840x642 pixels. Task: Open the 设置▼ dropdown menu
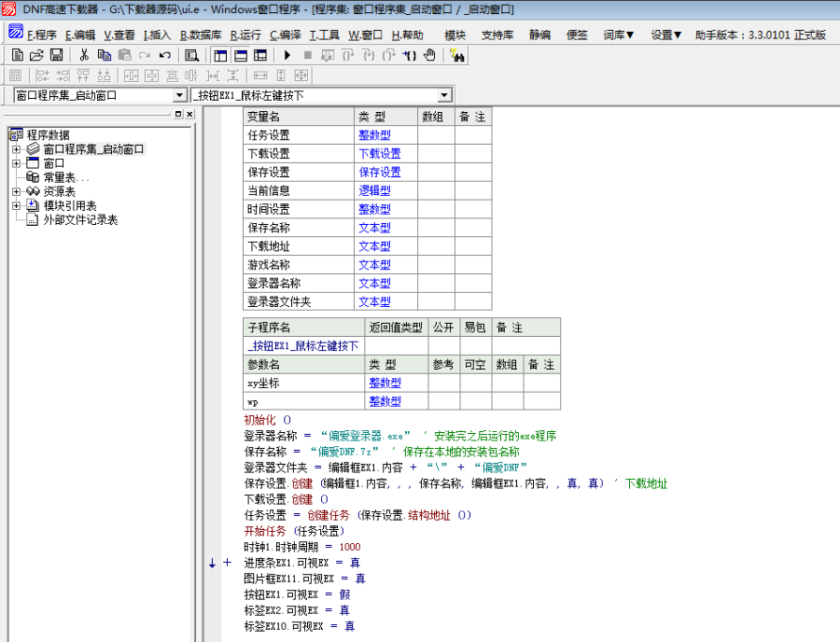coord(665,35)
